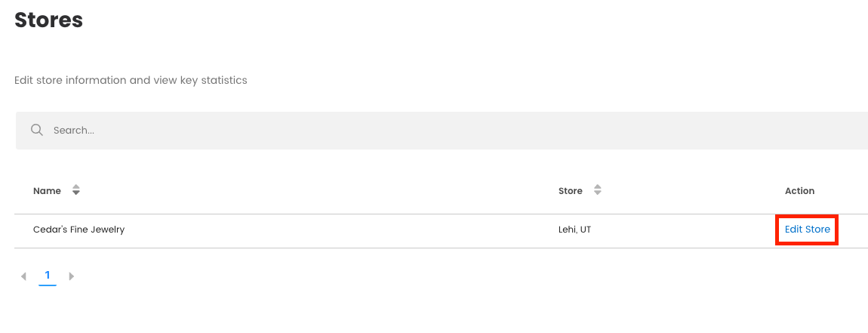
Task: Sort Store column descending with down arrow
Action: tap(597, 194)
